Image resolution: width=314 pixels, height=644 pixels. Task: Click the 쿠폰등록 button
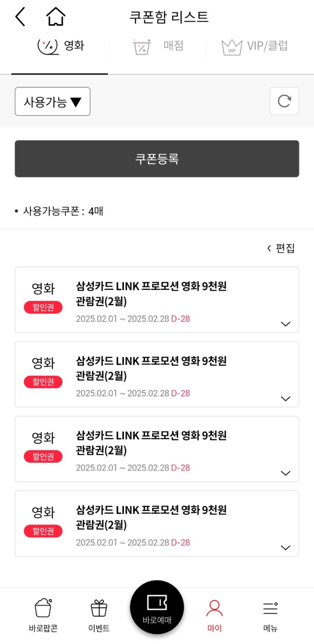pyautogui.click(x=157, y=159)
